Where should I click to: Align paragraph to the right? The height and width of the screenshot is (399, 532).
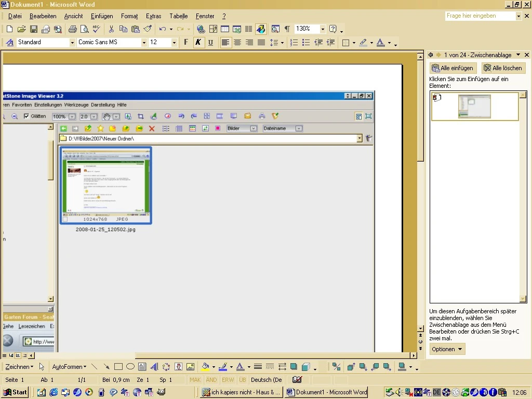(249, 43)
